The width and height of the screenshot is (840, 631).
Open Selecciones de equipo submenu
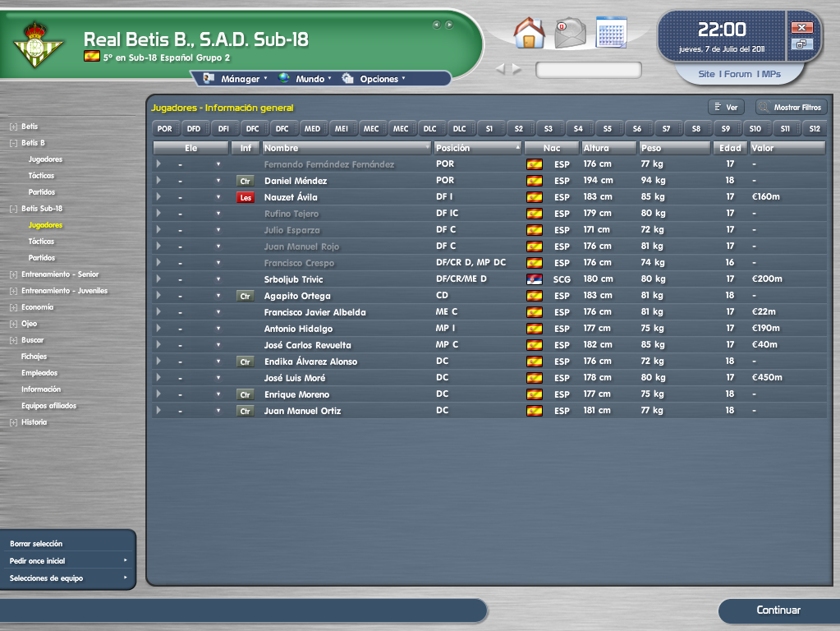coord(67,578)
